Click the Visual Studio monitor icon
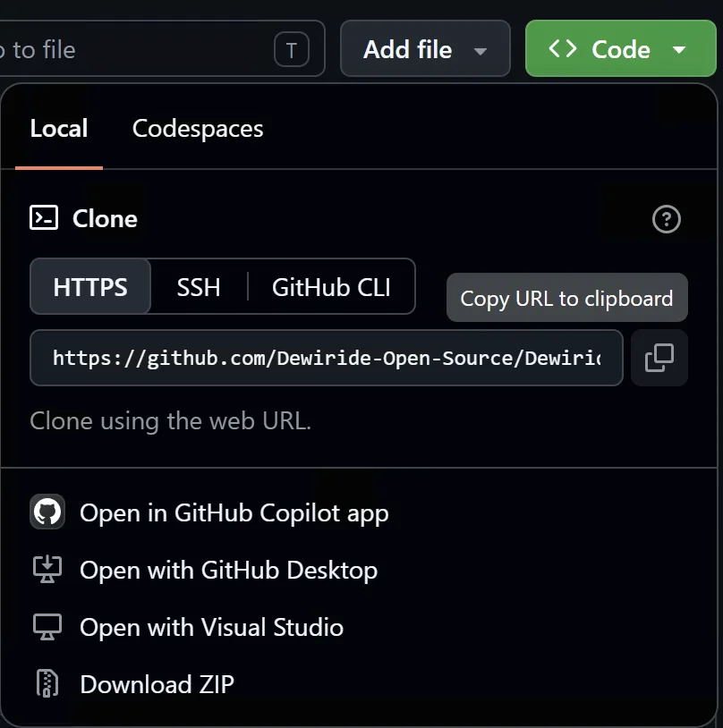The height and width of the screenshot is (728, 723). (x=47, y=627)
